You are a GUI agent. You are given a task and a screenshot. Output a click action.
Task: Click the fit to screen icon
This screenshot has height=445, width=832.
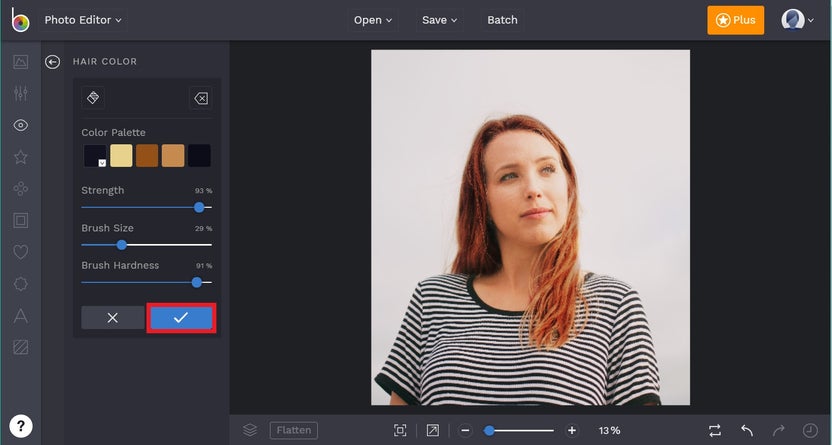[400, 430]
